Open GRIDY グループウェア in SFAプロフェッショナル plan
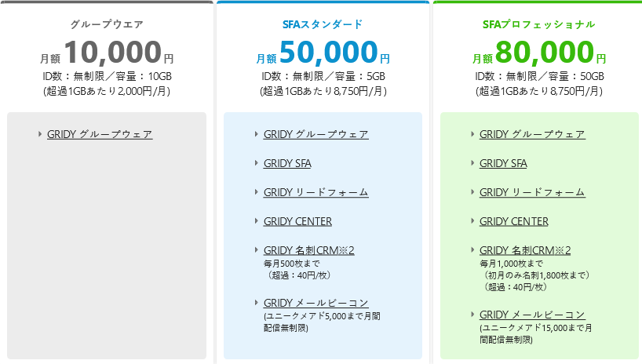Screen dimensions: 642x364 coord(532,134)
